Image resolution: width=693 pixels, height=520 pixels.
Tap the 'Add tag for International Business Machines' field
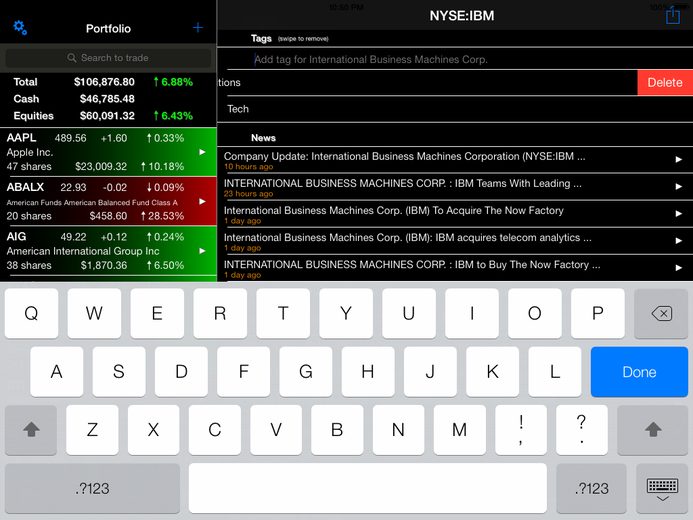(x=455, y=59)
